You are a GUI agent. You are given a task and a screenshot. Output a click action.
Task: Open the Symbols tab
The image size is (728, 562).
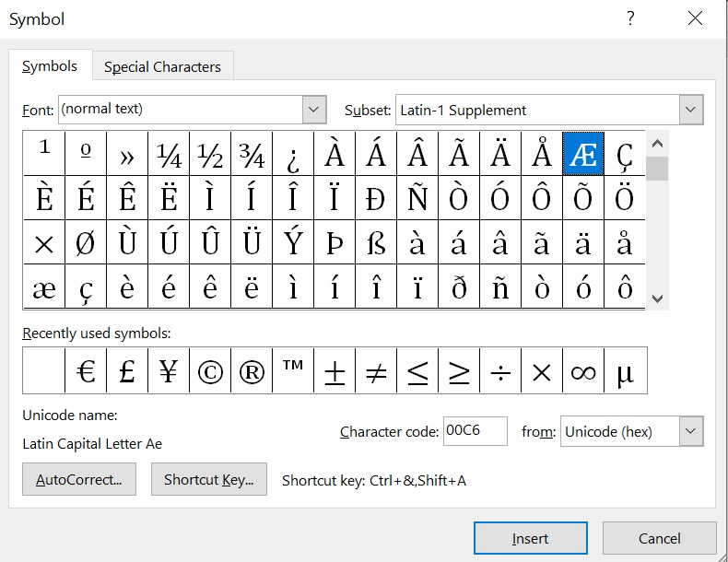click(x=50, y=66)
